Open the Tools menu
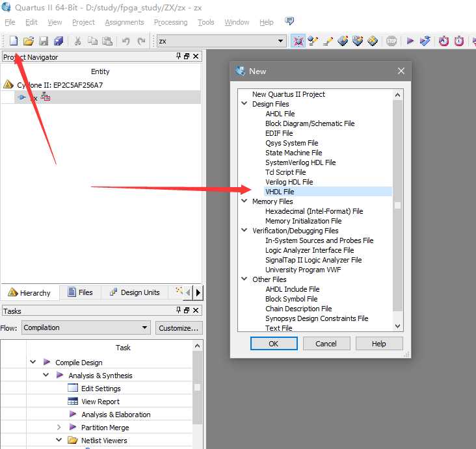476x449 pixels. point(206,22)
